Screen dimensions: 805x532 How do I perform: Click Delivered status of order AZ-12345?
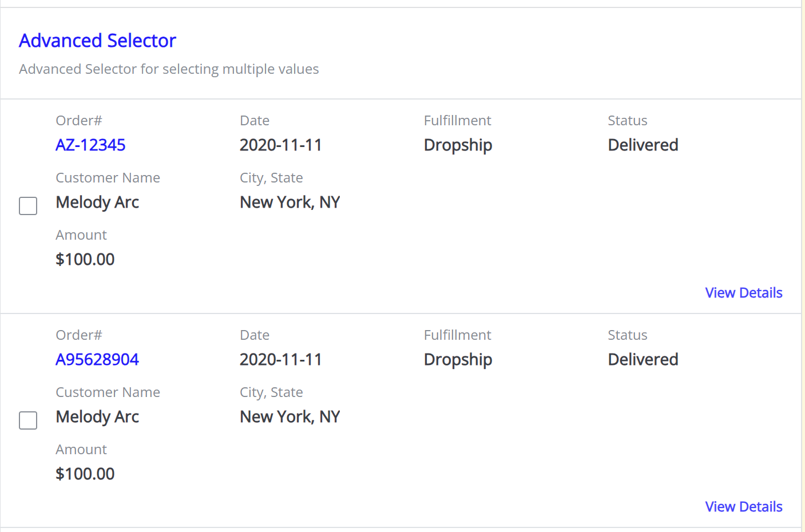[x=643, y=145]
